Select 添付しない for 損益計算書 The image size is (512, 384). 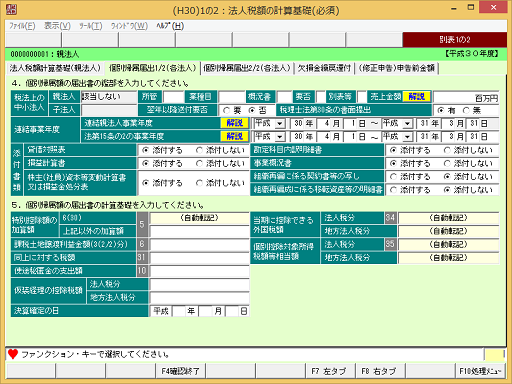pos(199,164)
